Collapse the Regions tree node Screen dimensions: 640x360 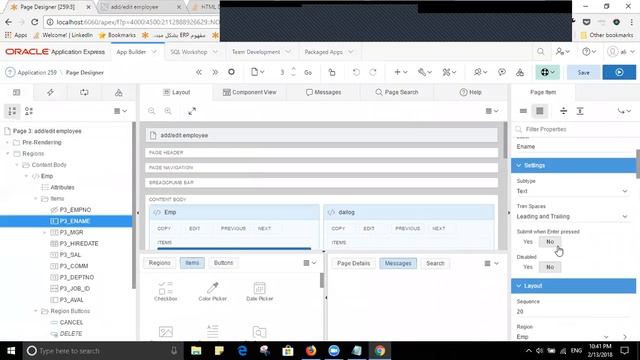tap(7, 153)
